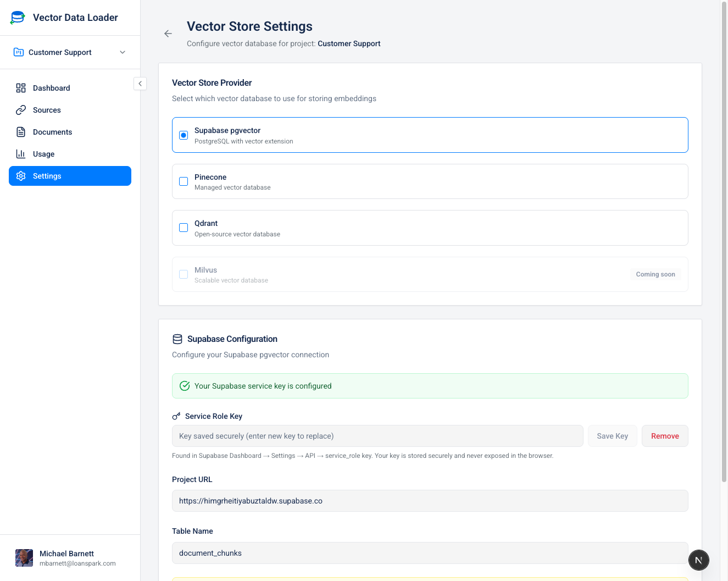This screenshot has height=581, width=728.
Task: Choose Qdrant as the vector store
Action: (184, 228)
